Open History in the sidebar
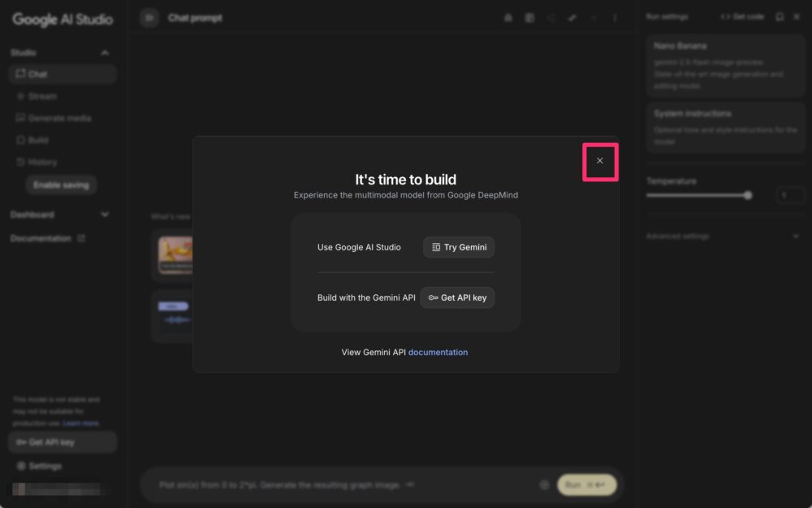Viewport: 812px width, 508px height. (42, 162)
